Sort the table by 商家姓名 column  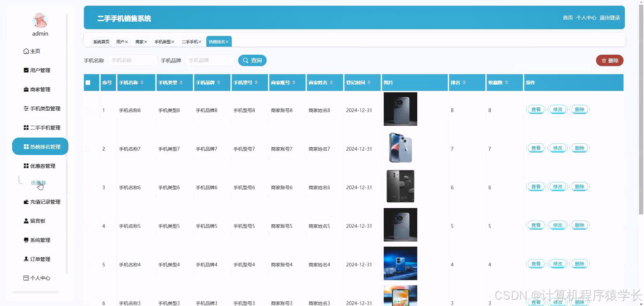(x=331, y=83)
